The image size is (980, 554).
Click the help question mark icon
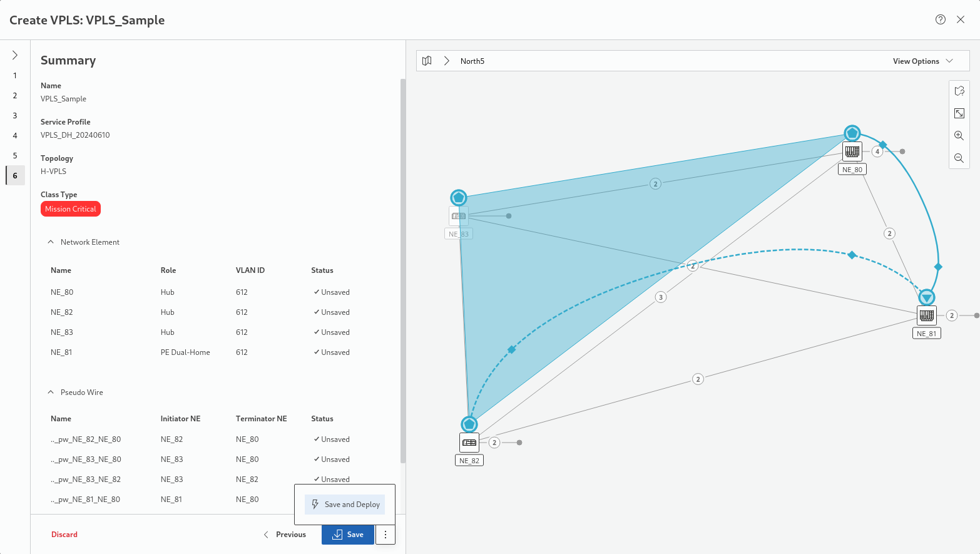(940, 19)
